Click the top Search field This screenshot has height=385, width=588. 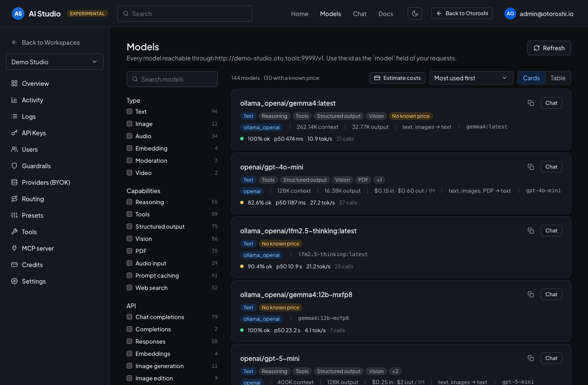tap(185, 14)
